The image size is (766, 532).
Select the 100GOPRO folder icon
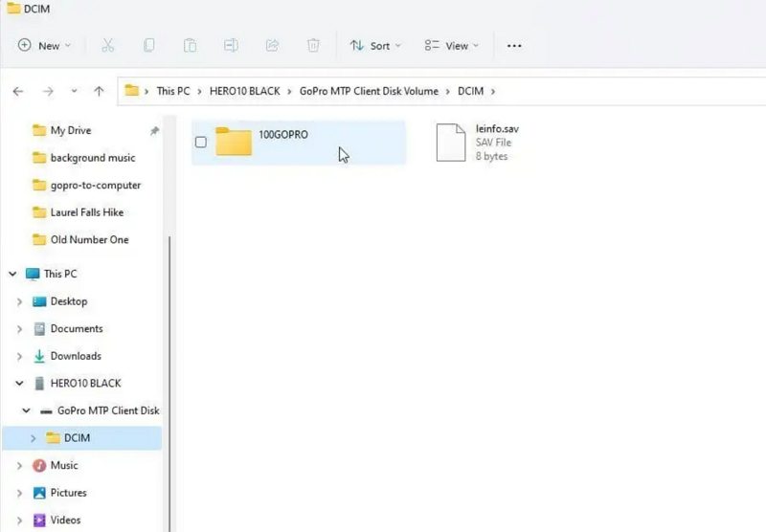(x=234, y=142)
